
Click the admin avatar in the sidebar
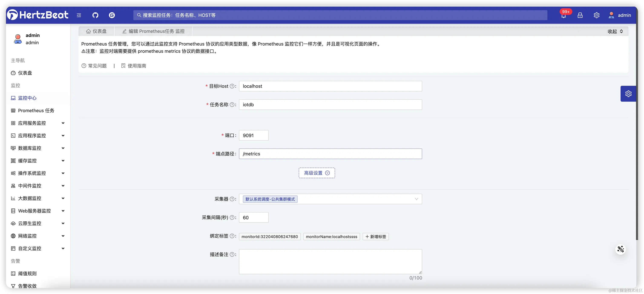click(x=18, y=39)
